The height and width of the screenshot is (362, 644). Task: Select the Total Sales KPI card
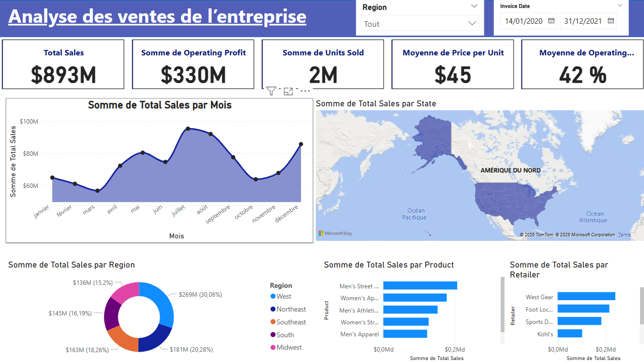tap(63, 64)
